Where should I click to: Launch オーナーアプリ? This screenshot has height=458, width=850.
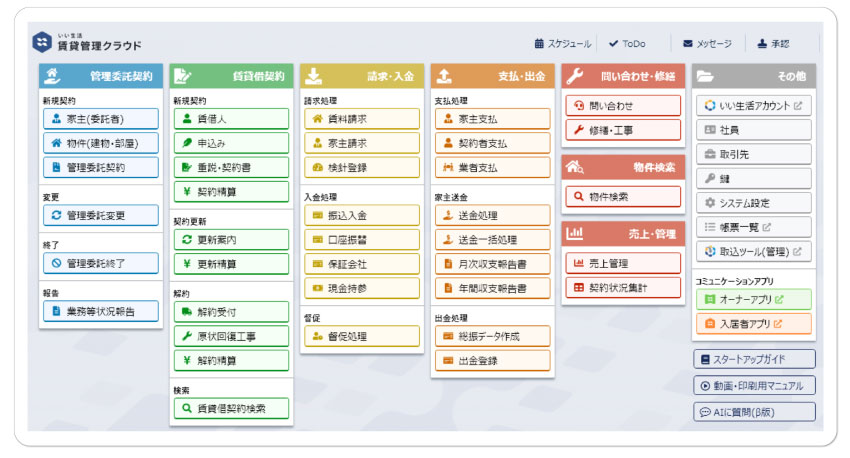(x=754, y=299)
